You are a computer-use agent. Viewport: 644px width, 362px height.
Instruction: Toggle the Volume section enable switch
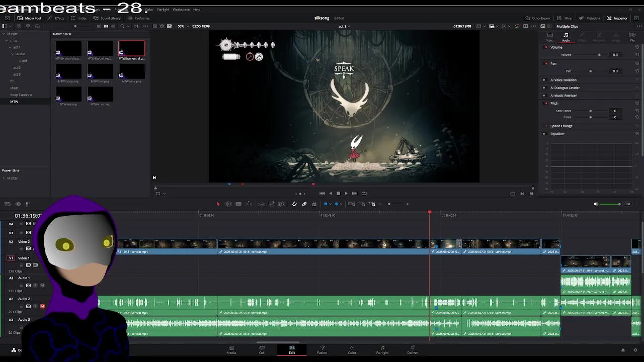[x=546, y=47]
